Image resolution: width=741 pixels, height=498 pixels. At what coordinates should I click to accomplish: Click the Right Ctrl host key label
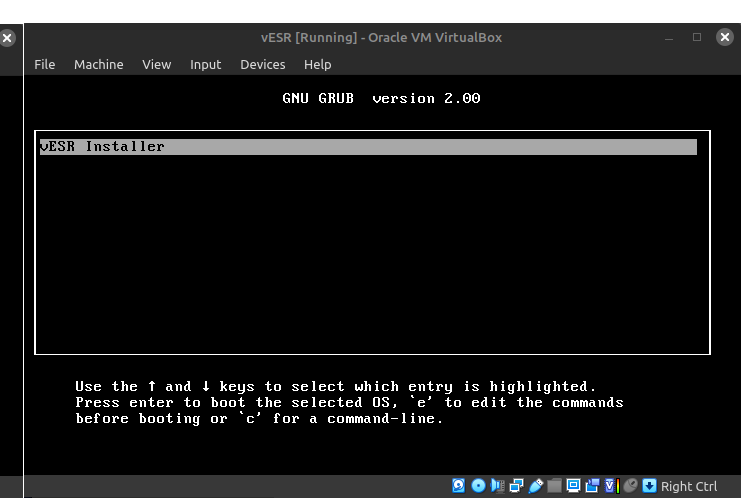[689, 486]
